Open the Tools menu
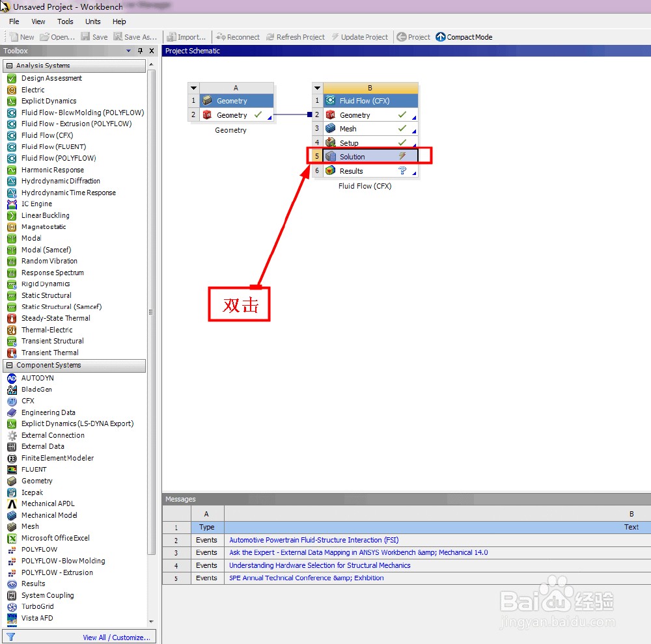This screenshot has height=644, width=651. pos(65,21)
